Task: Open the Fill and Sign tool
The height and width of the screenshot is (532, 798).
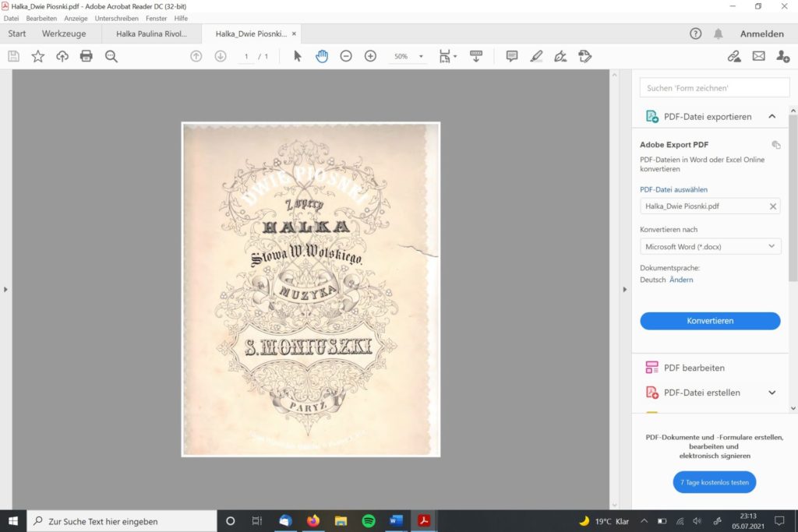Action: (x=560, y=56)
